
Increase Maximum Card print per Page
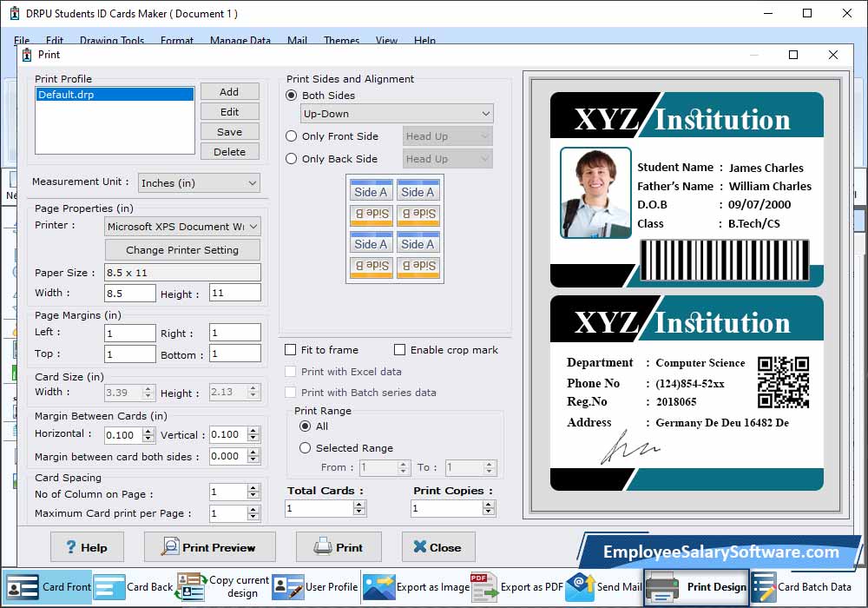[x=253, y=510]
